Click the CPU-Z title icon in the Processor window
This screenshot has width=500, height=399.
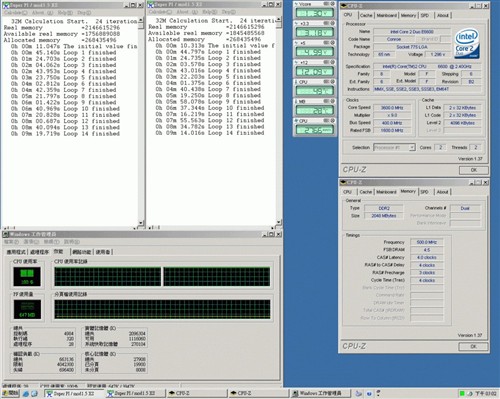point(344,6)
